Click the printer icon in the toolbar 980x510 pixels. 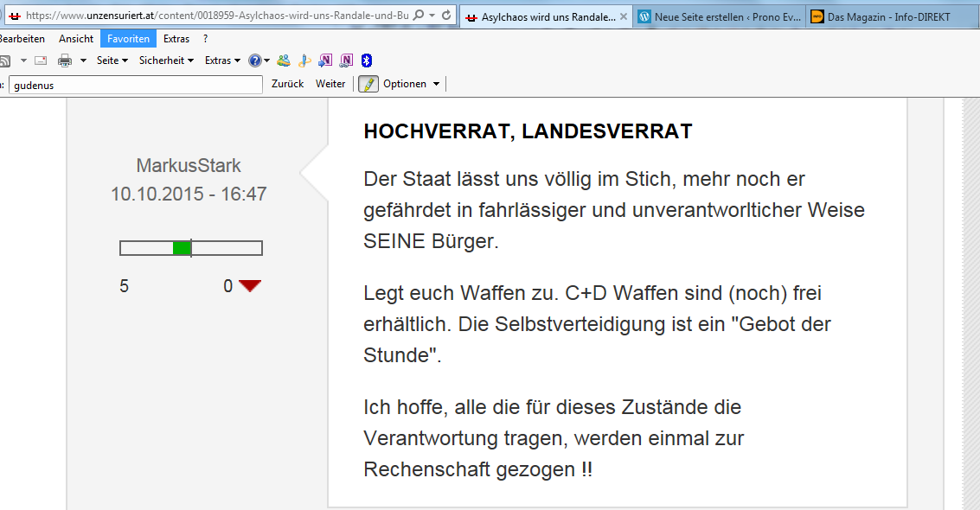[x=64, y=61]
